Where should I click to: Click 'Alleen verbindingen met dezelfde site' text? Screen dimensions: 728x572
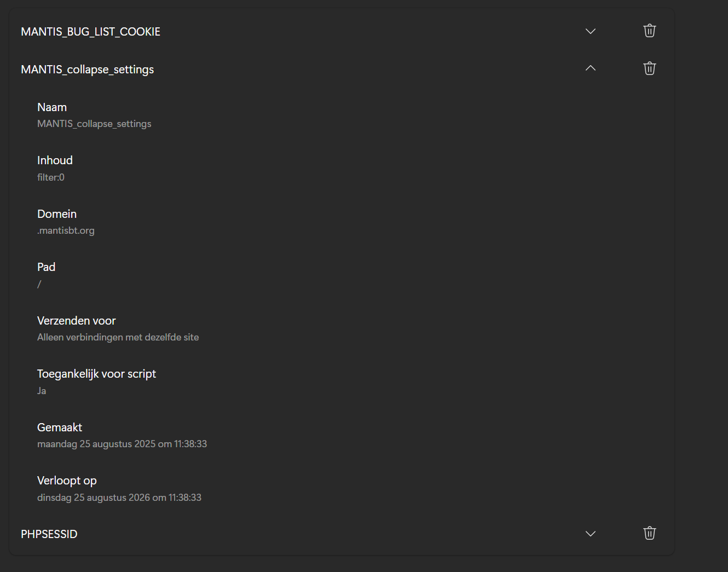point(118,337)
